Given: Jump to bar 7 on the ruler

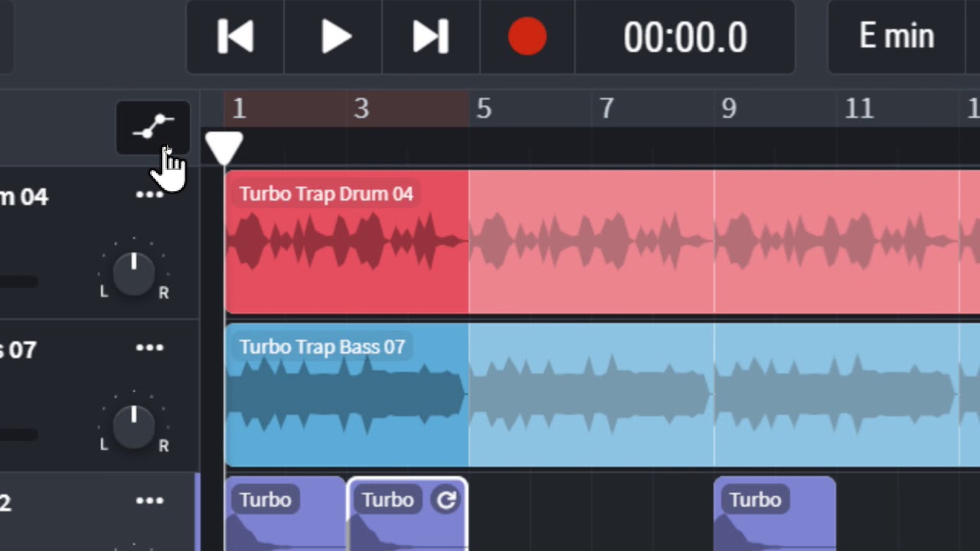Looking at the screenshot, I should (606, 109).
